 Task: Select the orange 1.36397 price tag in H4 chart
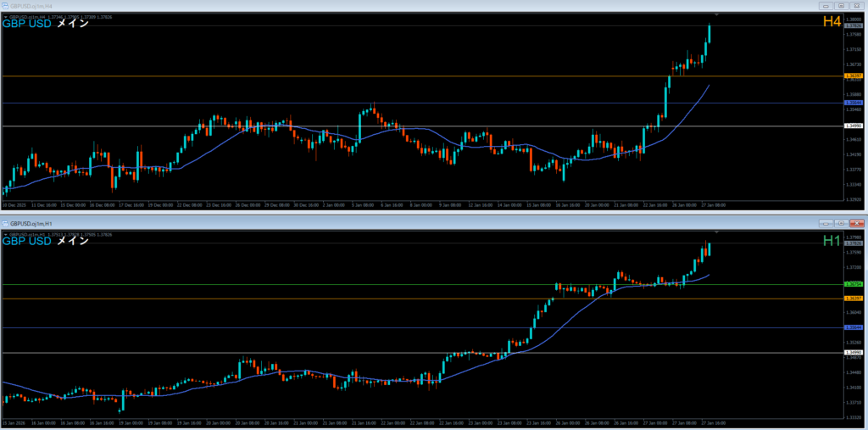(854, 76)
